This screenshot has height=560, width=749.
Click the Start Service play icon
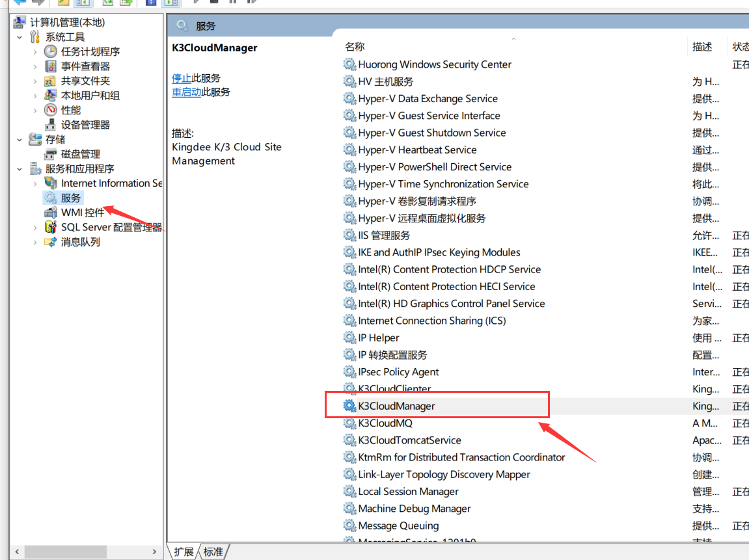197,3
